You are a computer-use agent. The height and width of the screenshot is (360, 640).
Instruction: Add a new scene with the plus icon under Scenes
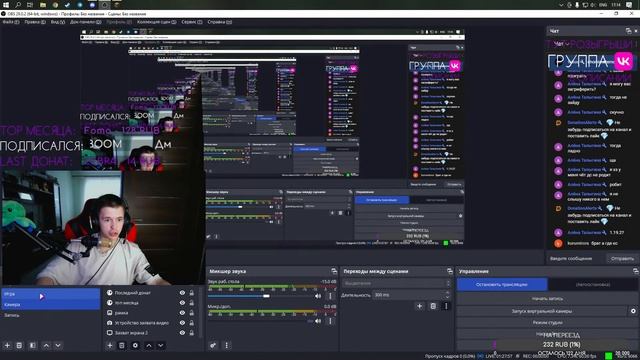[7, 345]
